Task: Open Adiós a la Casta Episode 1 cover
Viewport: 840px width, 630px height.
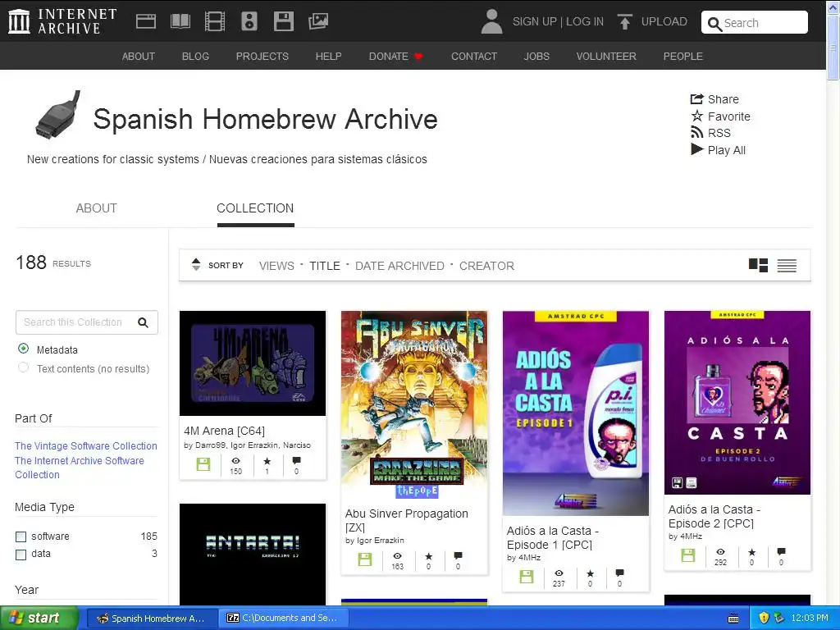Action: tap(576, 413)
